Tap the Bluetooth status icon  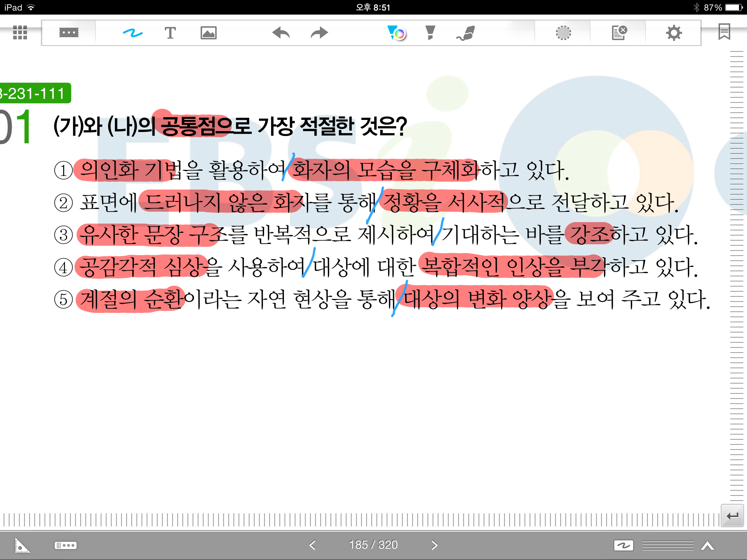click(x=696, y=7)
